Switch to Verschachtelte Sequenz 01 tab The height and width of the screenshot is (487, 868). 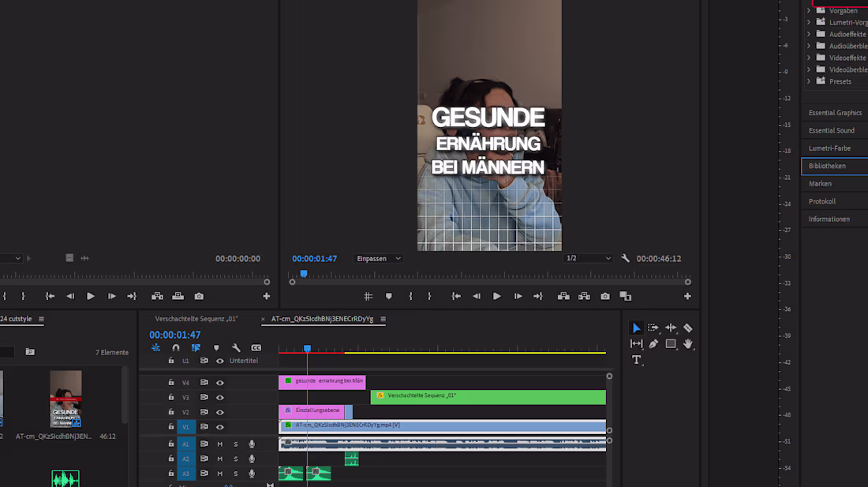[196, 319]
